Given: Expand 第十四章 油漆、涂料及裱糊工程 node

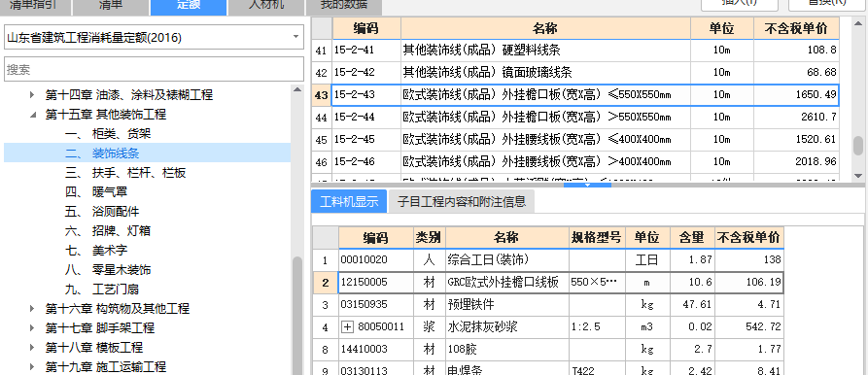Looking at the screenshot, I should pyautogui.click(x=33, y=95).
